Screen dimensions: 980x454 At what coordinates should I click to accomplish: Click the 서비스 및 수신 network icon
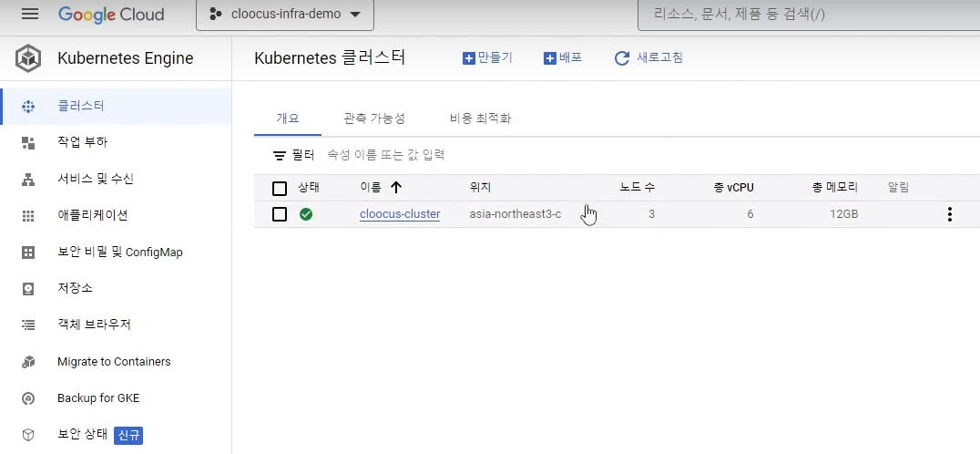point(28,181)
